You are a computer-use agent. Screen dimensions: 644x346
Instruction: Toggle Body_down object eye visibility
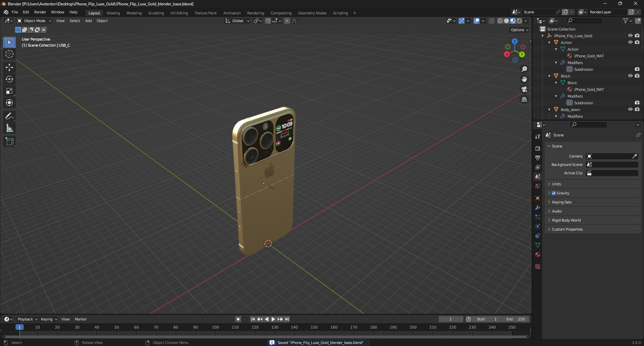(630, 109)
